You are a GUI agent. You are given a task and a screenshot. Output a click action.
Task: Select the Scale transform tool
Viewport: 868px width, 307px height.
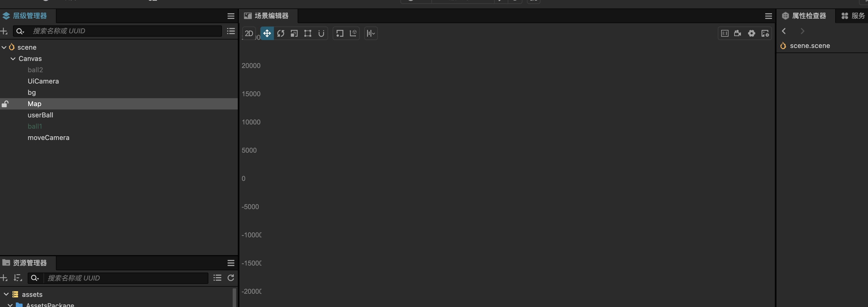pyautogui.click(x=294, y=33)
